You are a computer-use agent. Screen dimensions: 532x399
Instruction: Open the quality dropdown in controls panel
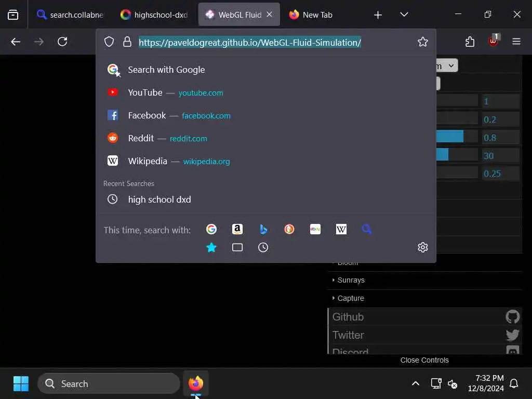(447, 65)
